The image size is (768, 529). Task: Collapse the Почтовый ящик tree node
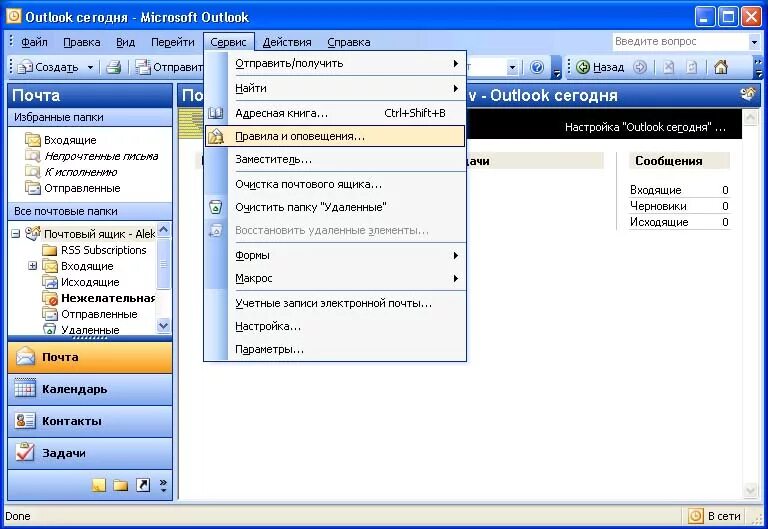pyautogui.click(x=16, y=234)
